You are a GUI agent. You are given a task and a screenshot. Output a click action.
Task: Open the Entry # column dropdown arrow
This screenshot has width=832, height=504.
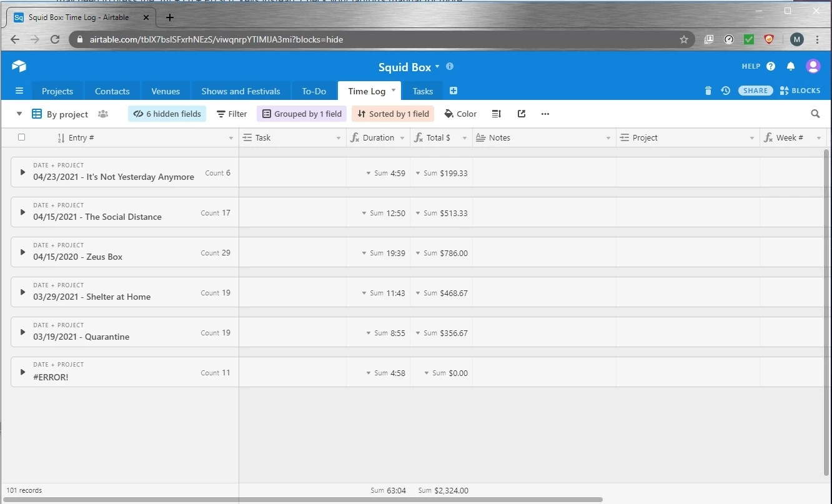[230, 138]
